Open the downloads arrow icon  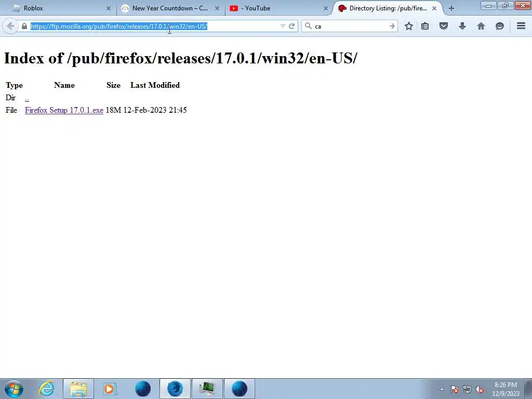pyautogui.click(x=462, y=26)
